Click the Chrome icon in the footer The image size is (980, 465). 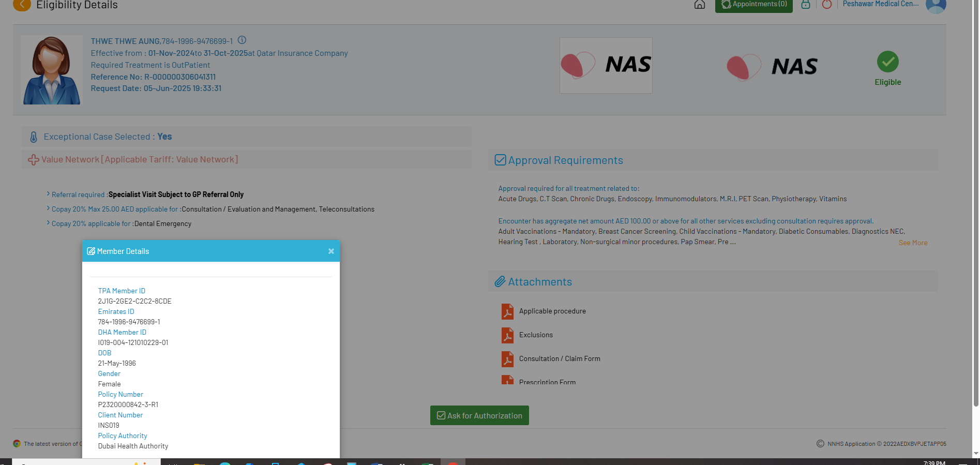pos(17,443)
